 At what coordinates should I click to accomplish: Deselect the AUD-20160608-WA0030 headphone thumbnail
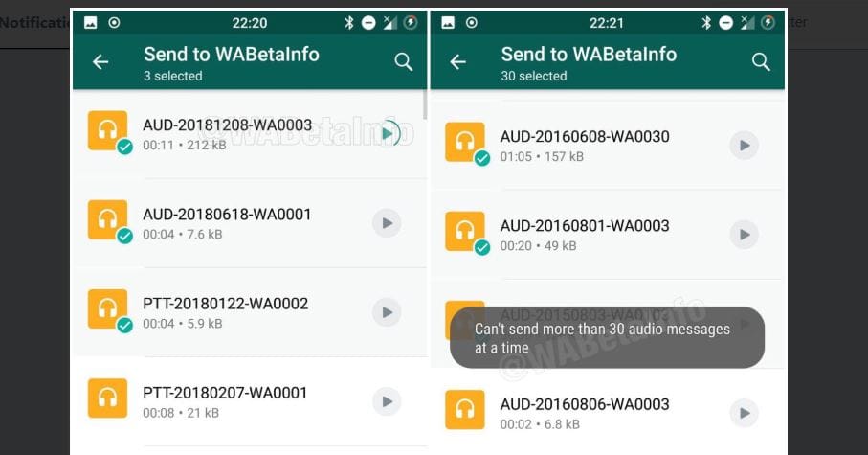click(465, 142)
